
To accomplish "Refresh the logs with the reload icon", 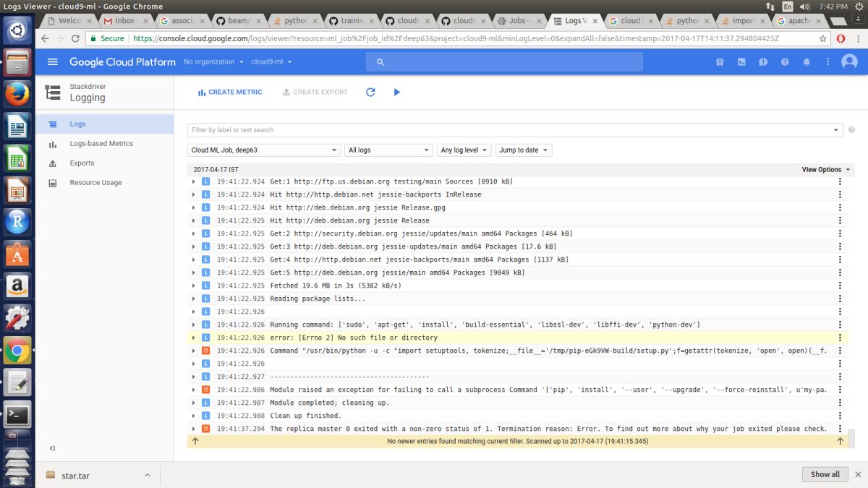I will pyautogui.click(x=370, y=93).
